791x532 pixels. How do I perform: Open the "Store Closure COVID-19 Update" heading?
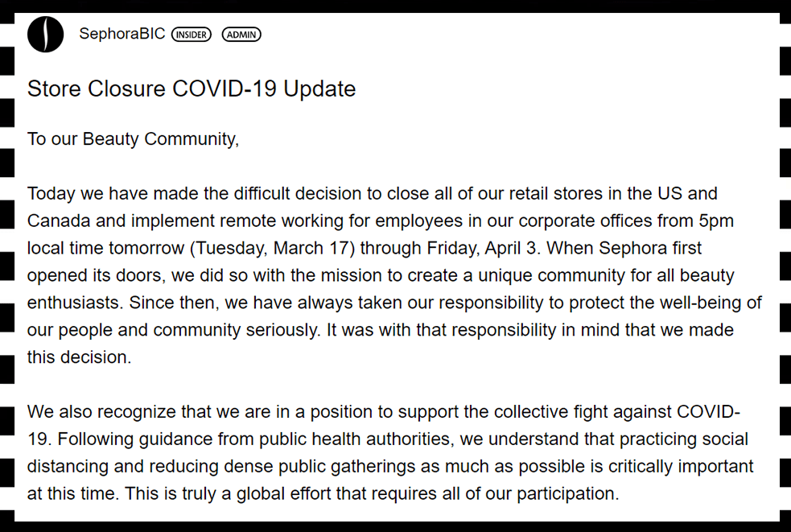[x=192, y=89]
